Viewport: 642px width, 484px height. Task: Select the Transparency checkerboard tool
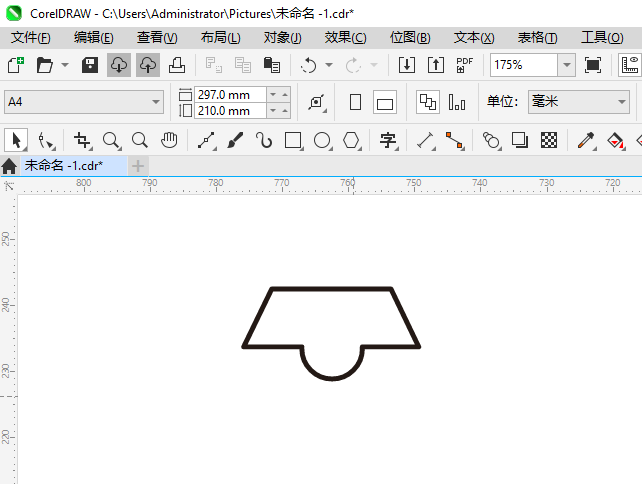549,140
